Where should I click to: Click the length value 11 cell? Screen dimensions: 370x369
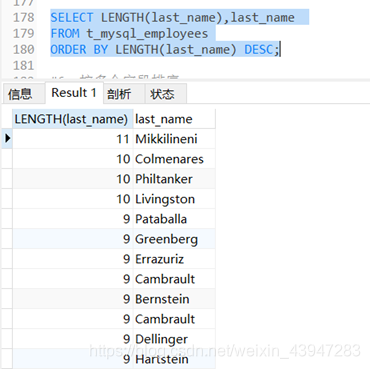(x=73, y=139)
